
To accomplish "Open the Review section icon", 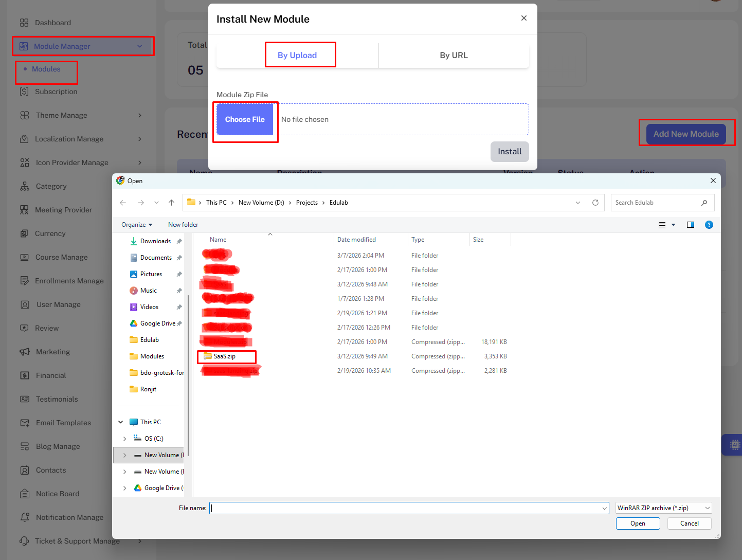I will 25,328.
